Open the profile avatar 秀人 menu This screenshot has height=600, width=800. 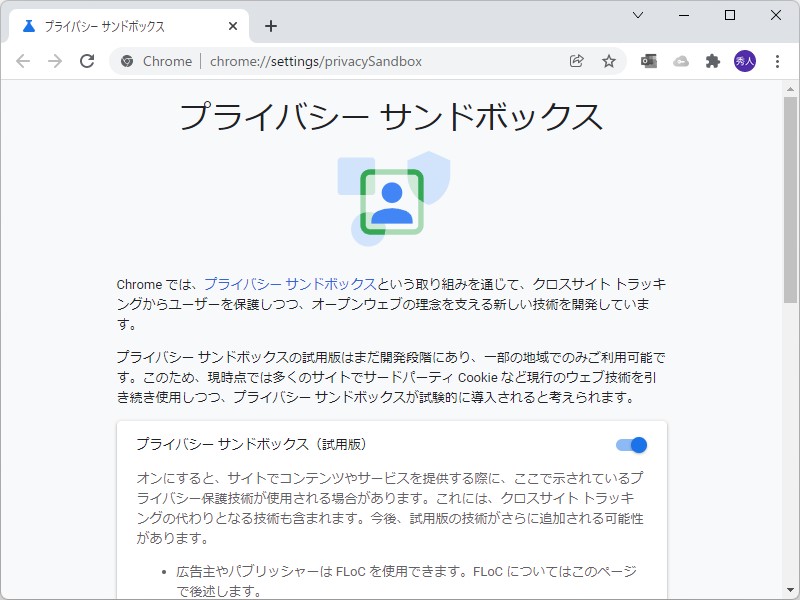pos(745,61)
